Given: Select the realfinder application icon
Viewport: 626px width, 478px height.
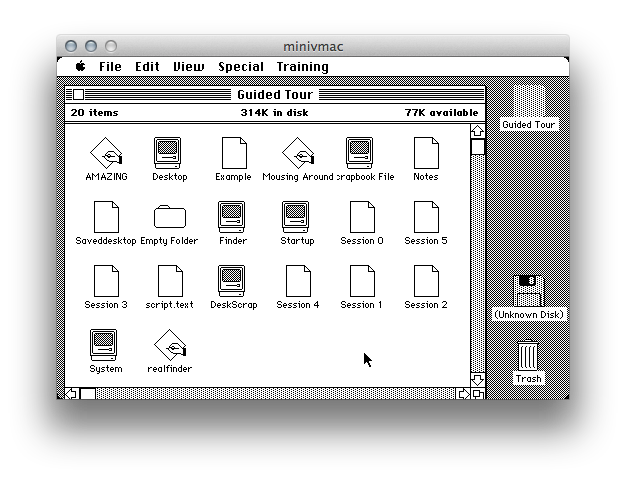Looking at the screenshot, I should pos(170,345).
